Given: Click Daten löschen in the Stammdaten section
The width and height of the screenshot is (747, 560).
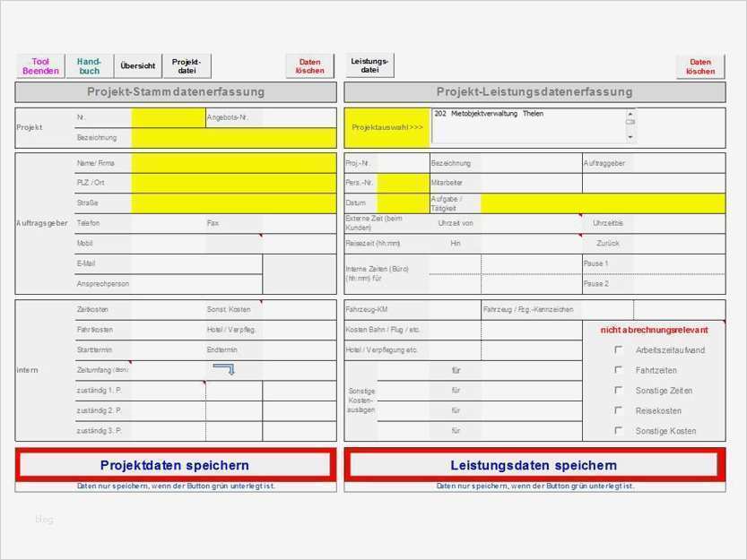Looking at the screenshot, I should [x=309, y=65].
